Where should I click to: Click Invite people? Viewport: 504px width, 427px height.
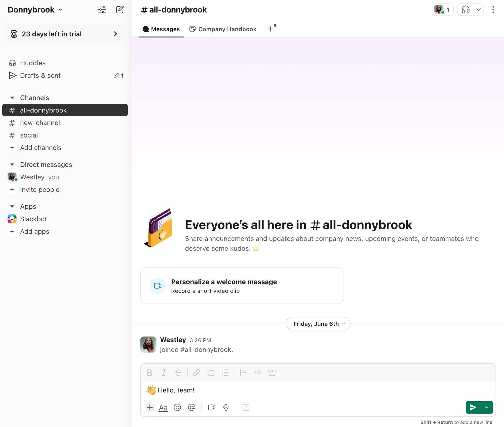pyautogui.click(x=65, y=190)
